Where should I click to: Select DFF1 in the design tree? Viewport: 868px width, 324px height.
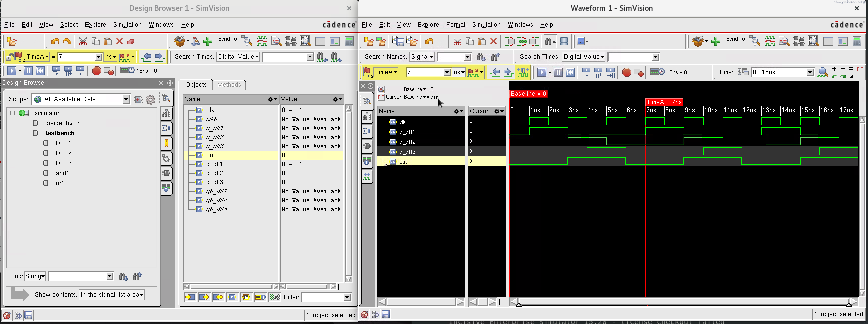click(63, 143)
